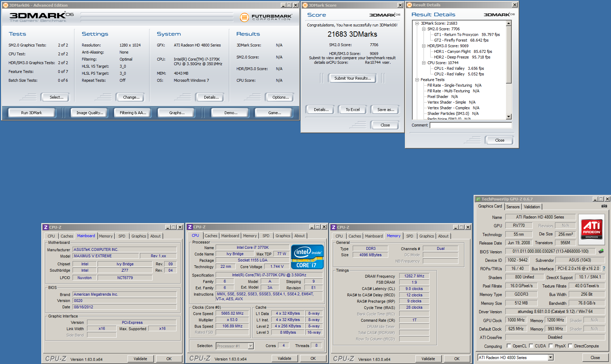Enable the CUDA checkbox
The height and width of the screenshot is (364, 611).
click(531, 346)
